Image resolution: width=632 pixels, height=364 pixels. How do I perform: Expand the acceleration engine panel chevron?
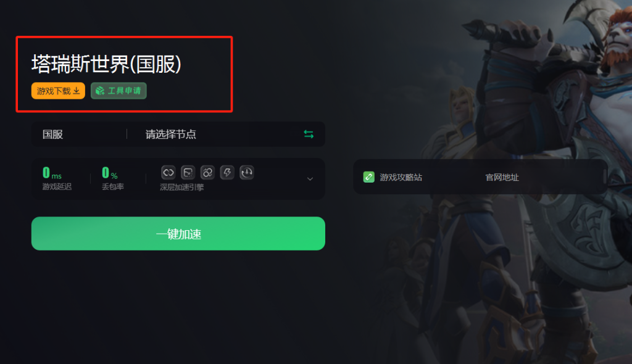[310, 179]
